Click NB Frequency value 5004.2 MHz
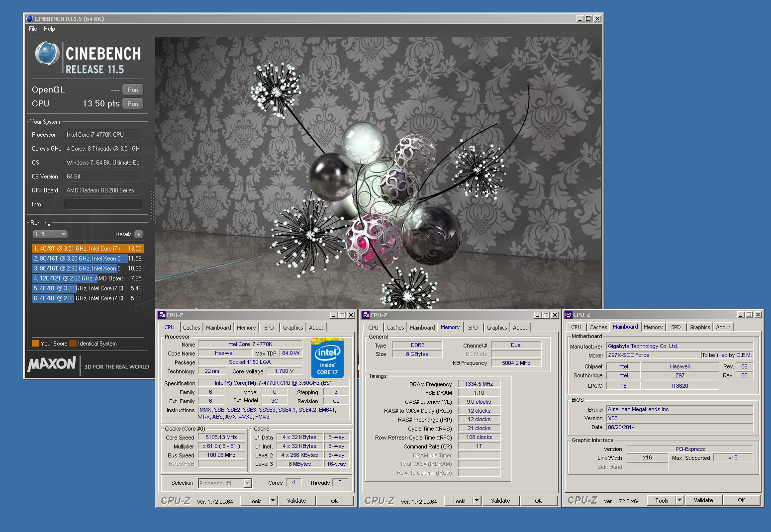Screen dimensions: 771x532 pos(516,363)
